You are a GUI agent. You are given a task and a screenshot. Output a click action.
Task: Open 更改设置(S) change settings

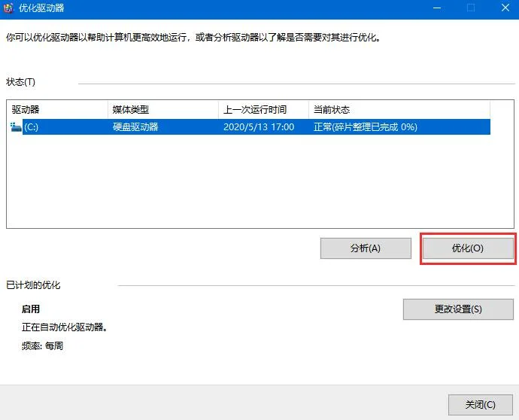click(x=458, y=309)
